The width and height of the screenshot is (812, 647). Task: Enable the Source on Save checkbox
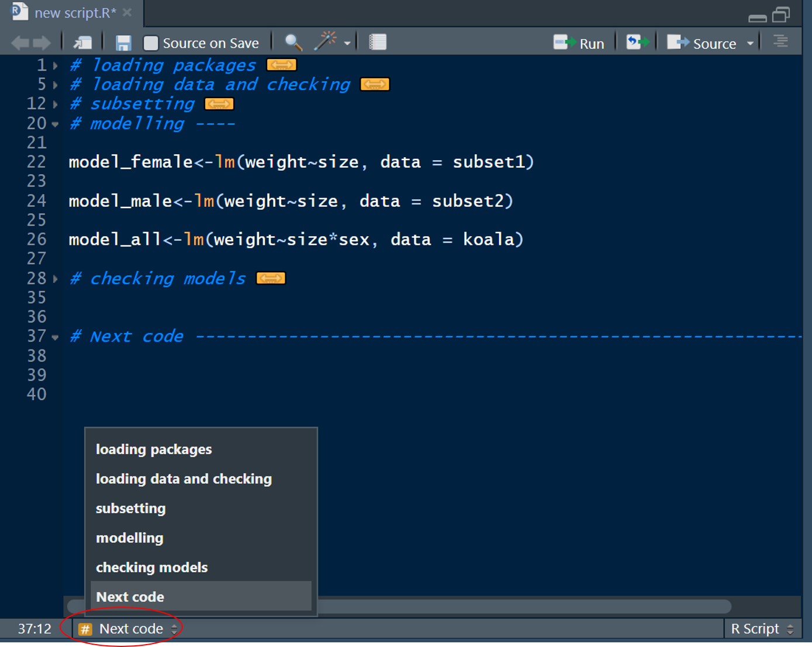click(x=151, y=43)
